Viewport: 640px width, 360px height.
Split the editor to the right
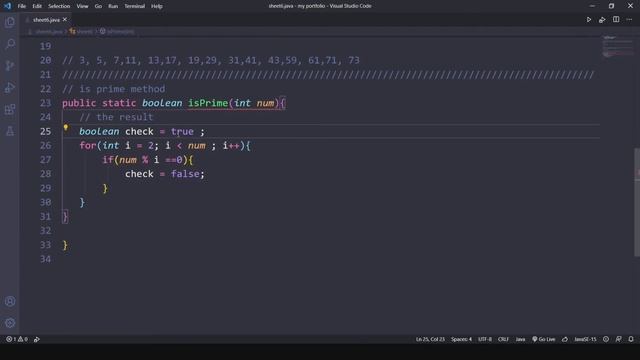point(616,19)
